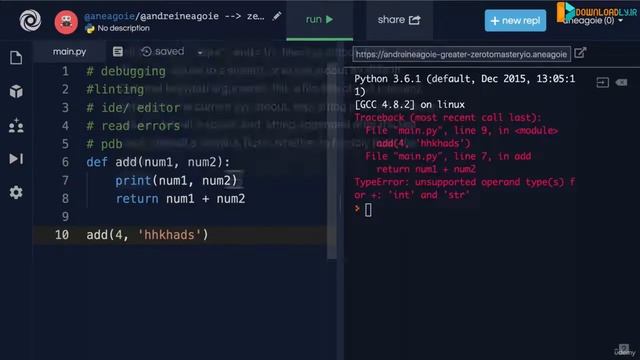Open the saved history indicator
This screenshot has width=640, height=360.
pos(162,51)
